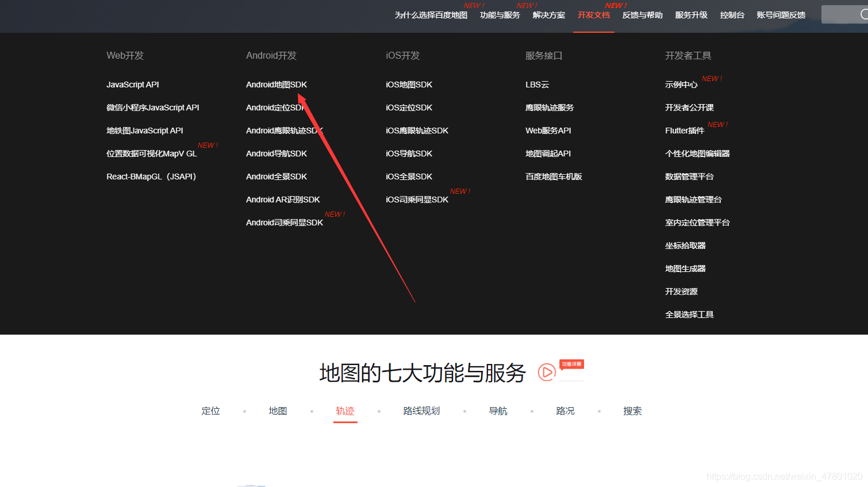868x487 pixels.
Task: Open 鹰眼轨迹服务 link
Action: point(550,108)
